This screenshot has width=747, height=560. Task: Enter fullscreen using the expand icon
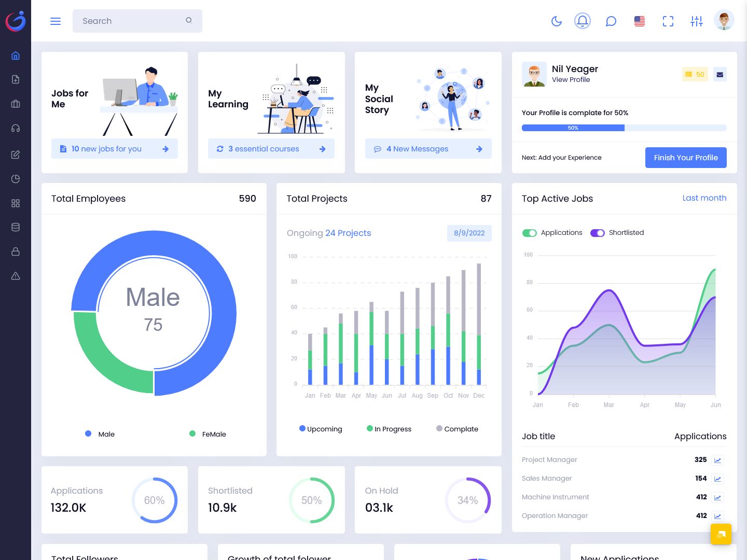coord(668,21)
